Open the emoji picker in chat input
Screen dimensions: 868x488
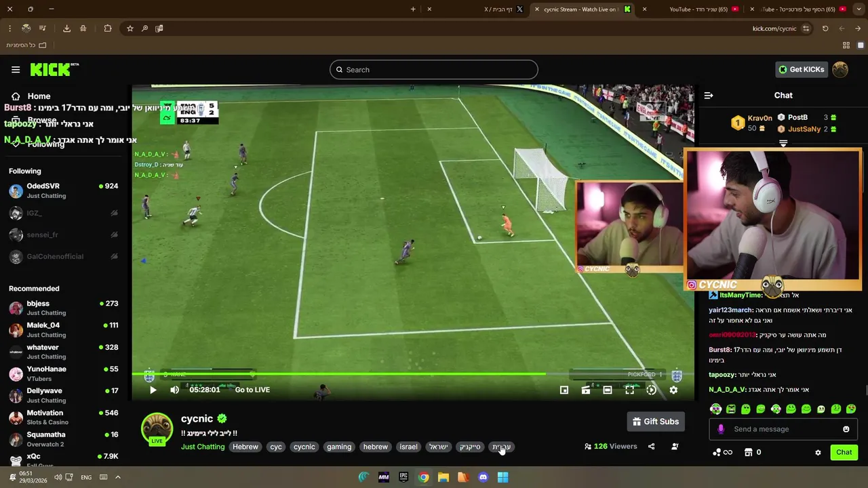846,429
